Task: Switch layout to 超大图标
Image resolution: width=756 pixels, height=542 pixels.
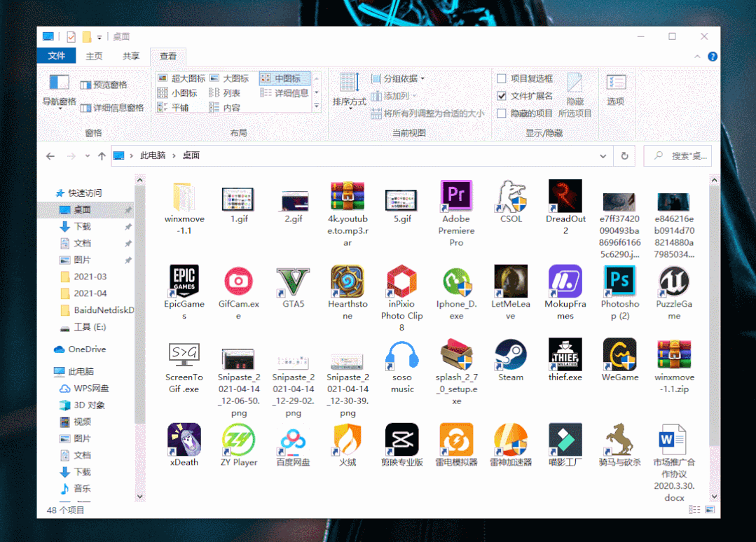Action: coord(182,78)
